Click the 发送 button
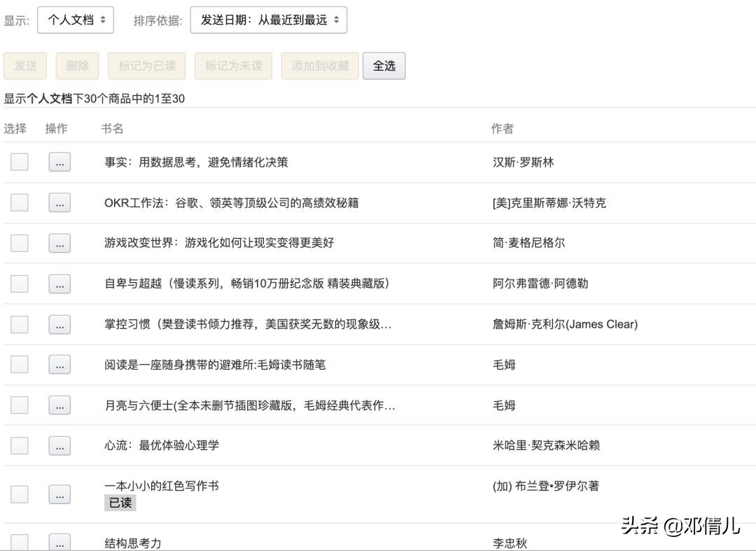756x551 pixels. pyautogui.click(x=25, y=65)
